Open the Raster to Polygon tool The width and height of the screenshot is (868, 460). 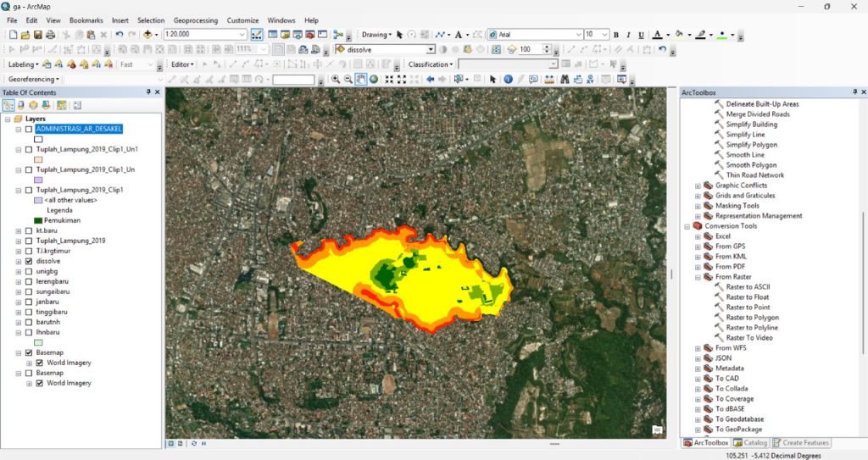point(752,318)
